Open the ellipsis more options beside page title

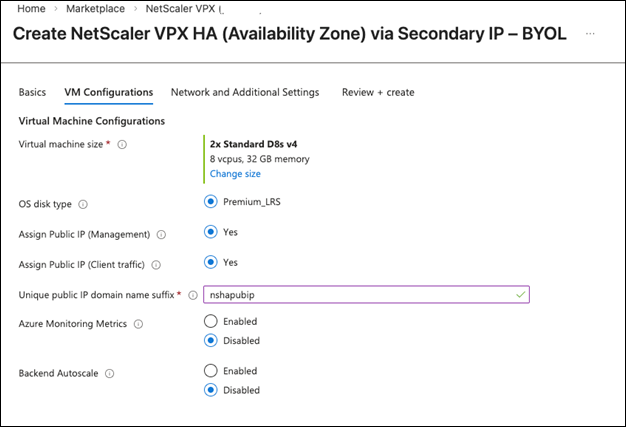tap(590, 34)
